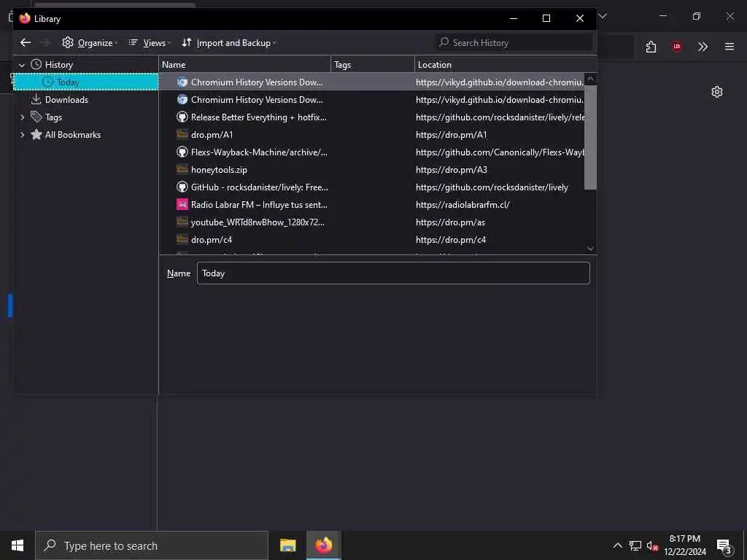Open the muted volume tray icon
Image resolution: width=747 pixels, height=560 pixels.
click(x=652, y=546)
